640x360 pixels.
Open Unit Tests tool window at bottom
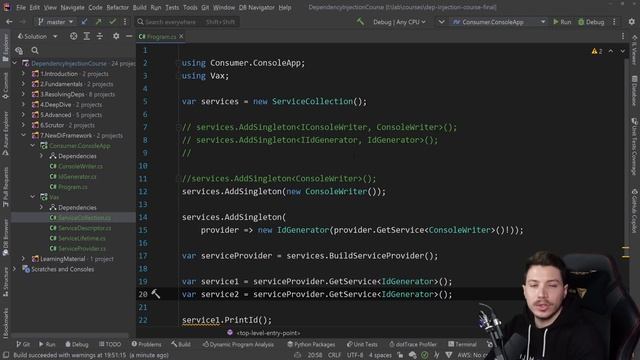(362, 344)
